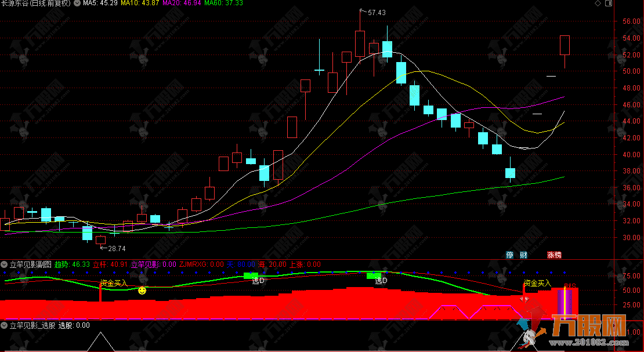Click the yellow smiley face signal icon

coord(142,290)
